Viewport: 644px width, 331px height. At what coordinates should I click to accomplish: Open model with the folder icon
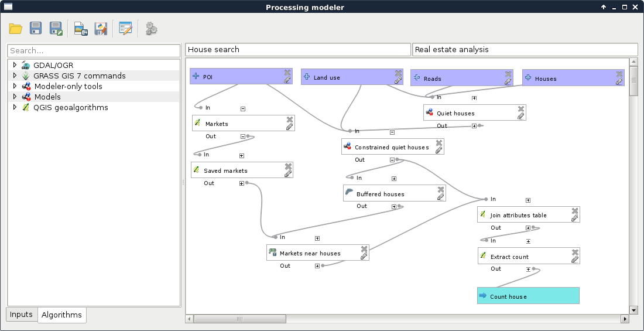[x=16, y=28]
